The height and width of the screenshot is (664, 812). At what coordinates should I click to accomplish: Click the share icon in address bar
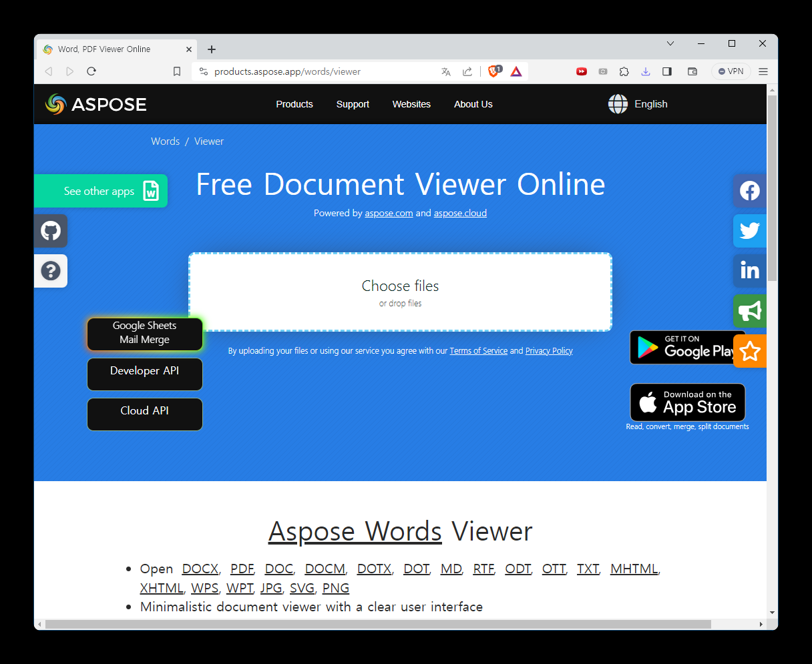[x=467, y=71]
